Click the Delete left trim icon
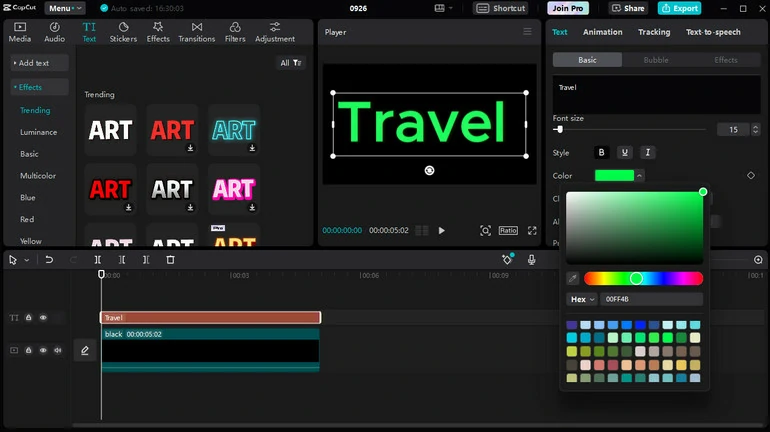Screen dimensions: 770x432 tap(122, 260)
